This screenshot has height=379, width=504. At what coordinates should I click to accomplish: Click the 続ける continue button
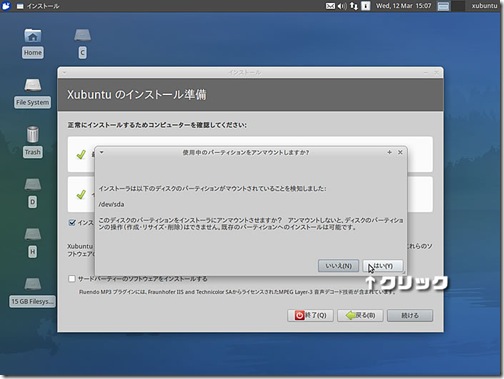tap(410, 315)
